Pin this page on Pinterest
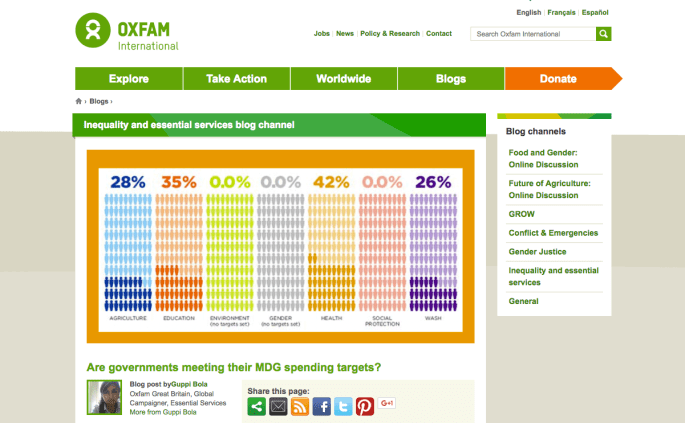685x423 pixels. click(365, 406)
